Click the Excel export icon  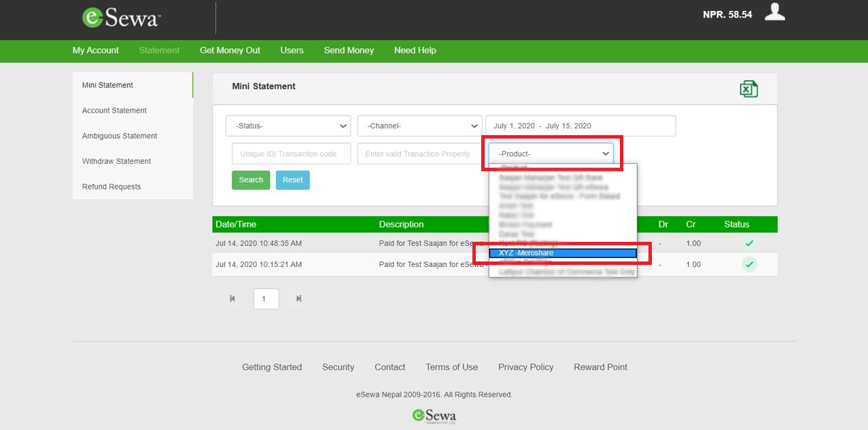tap(748, 88)
